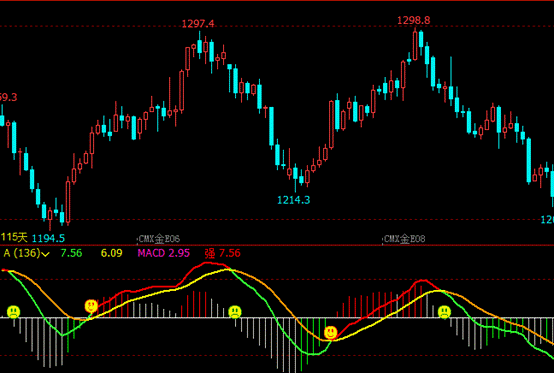Select the CMX金E06 contract timeline marker
The width and height of the screenshot is (554, 373).
159,239
